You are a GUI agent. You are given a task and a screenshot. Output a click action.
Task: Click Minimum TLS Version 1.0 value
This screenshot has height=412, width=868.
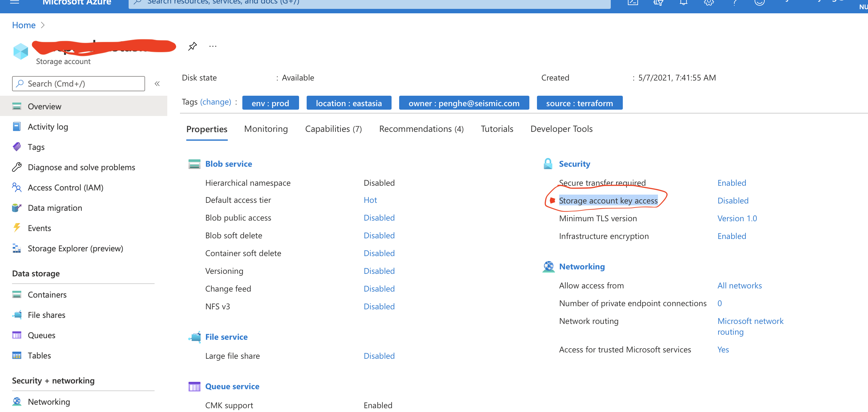pos(737,218)
